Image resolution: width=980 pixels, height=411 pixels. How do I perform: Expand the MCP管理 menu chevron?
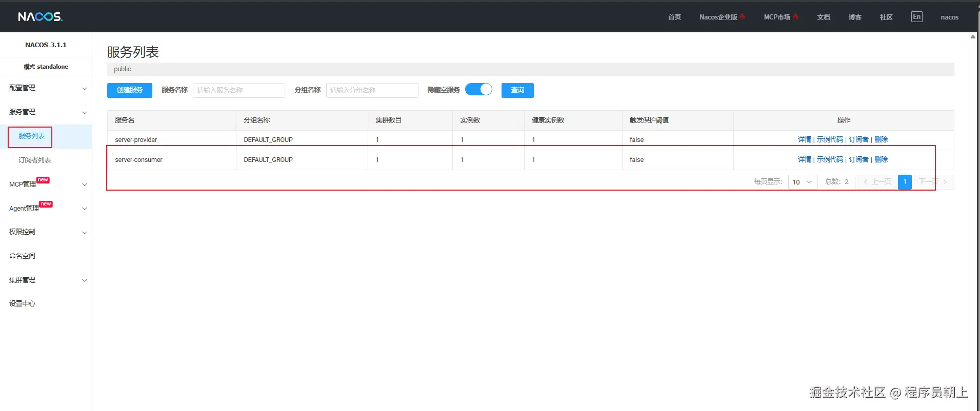coord(85,184)
